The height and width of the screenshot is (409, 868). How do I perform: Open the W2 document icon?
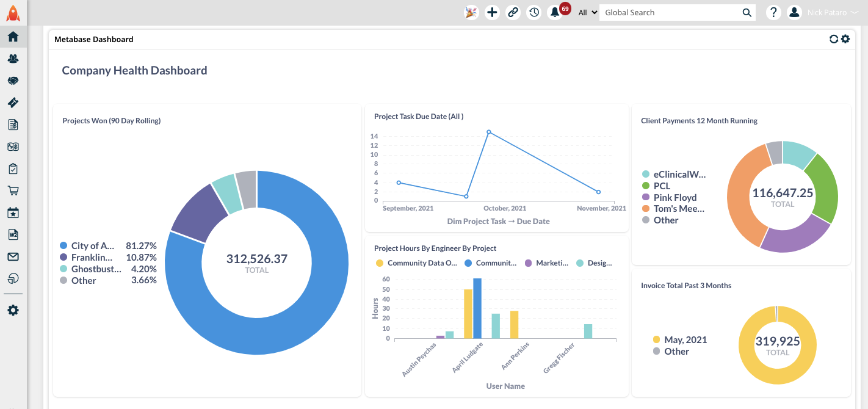tap(13, 234)
